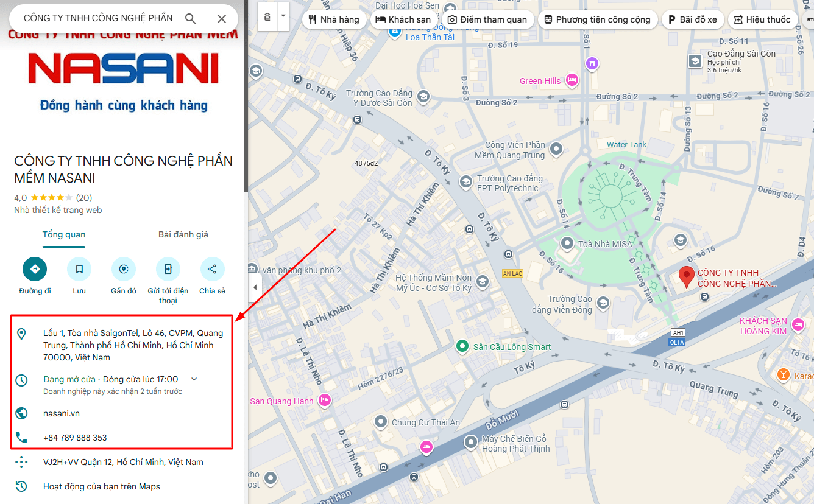
Task: Click the (20) reviews count
Action: click(x=84, y=197)
